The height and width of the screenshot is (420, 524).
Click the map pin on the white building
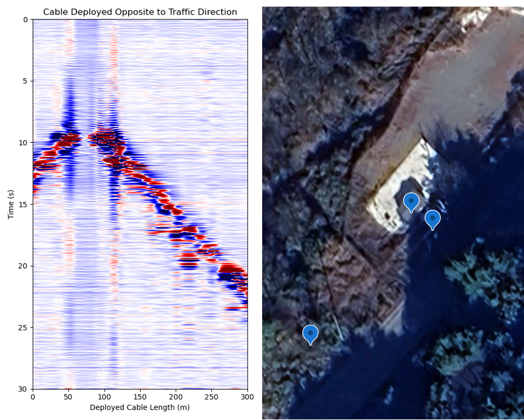click(x=411, y=201)
